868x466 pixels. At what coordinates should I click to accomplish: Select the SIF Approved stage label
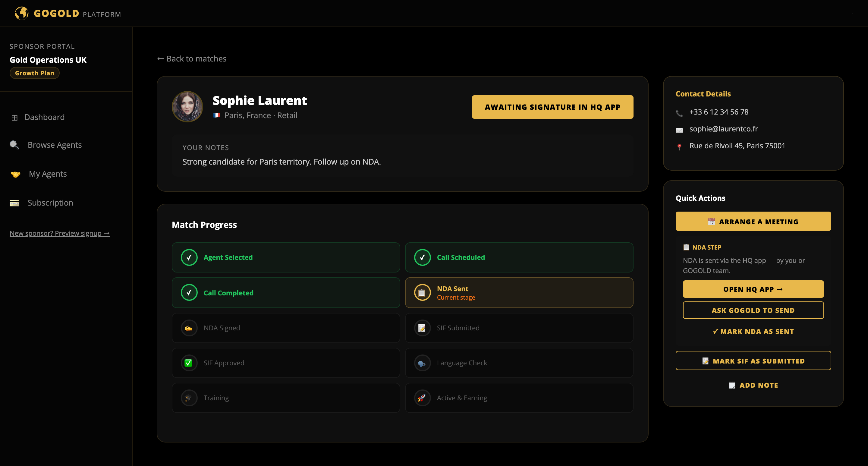(224, 363)
